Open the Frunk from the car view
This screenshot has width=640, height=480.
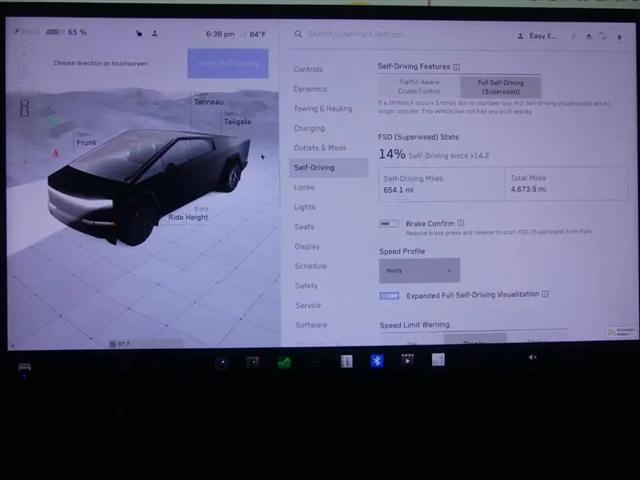86,142
